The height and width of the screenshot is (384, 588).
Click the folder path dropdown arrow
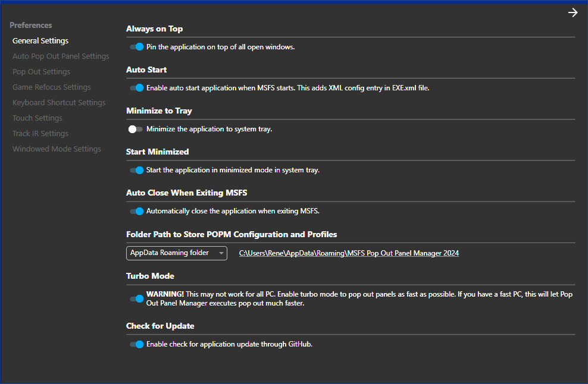coord(221,253)
